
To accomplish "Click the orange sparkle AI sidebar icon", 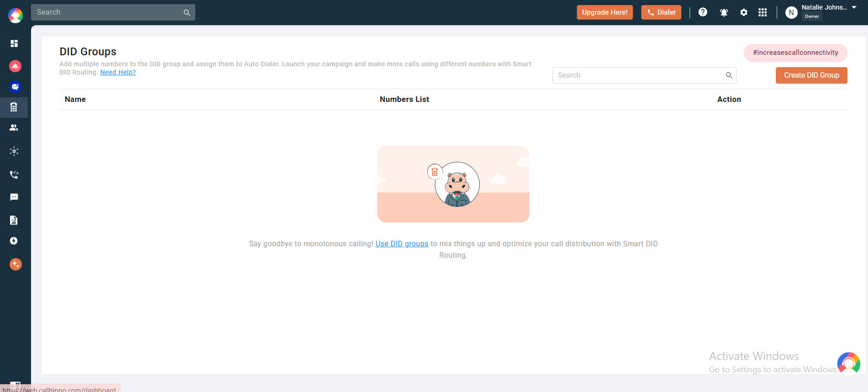I will click(x=16, y=264).
